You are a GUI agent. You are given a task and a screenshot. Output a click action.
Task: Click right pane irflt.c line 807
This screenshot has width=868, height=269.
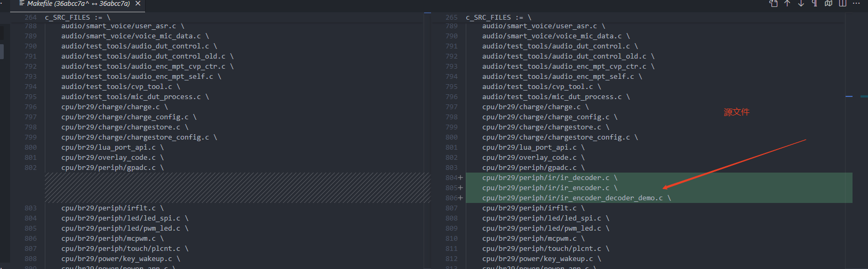(x=533, y=208)
